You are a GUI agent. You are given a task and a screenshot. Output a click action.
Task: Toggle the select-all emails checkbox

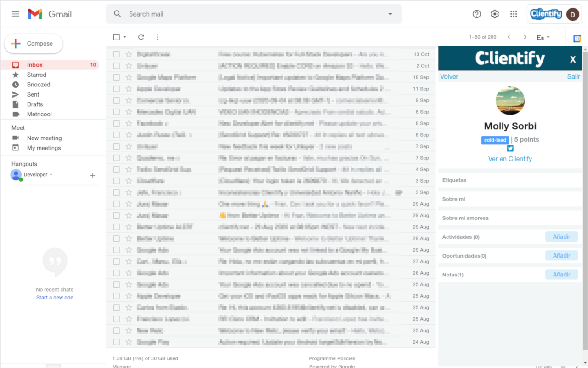coord(117,37)
